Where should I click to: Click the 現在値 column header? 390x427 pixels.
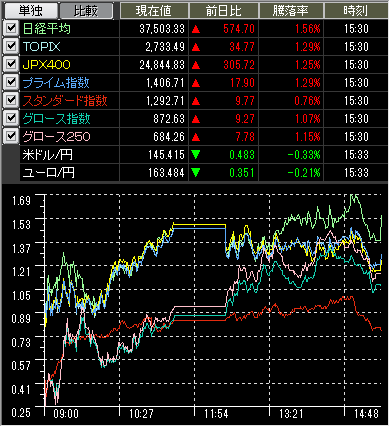pyautogui.click(x=154, y=11)
